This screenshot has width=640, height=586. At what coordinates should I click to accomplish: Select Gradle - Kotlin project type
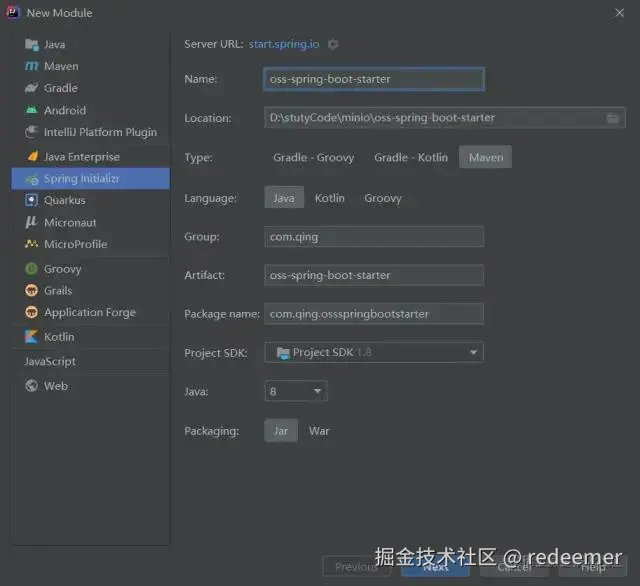[411, 158]
